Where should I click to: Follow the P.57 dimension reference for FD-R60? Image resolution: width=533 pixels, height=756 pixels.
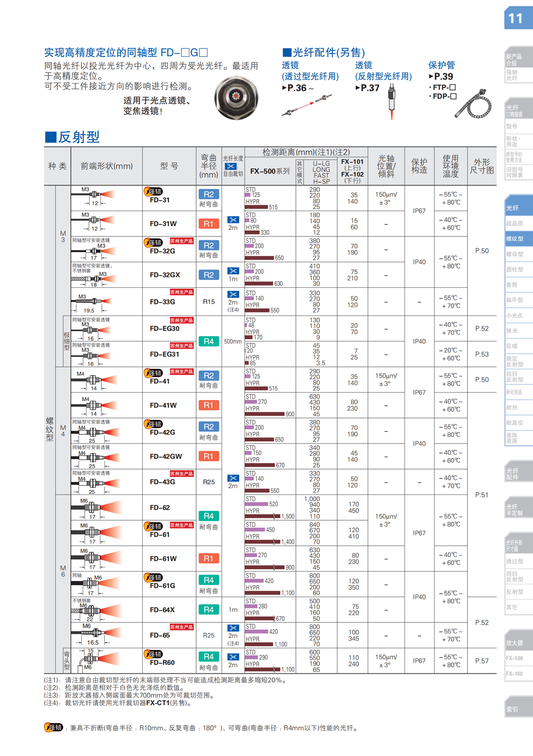482,661
